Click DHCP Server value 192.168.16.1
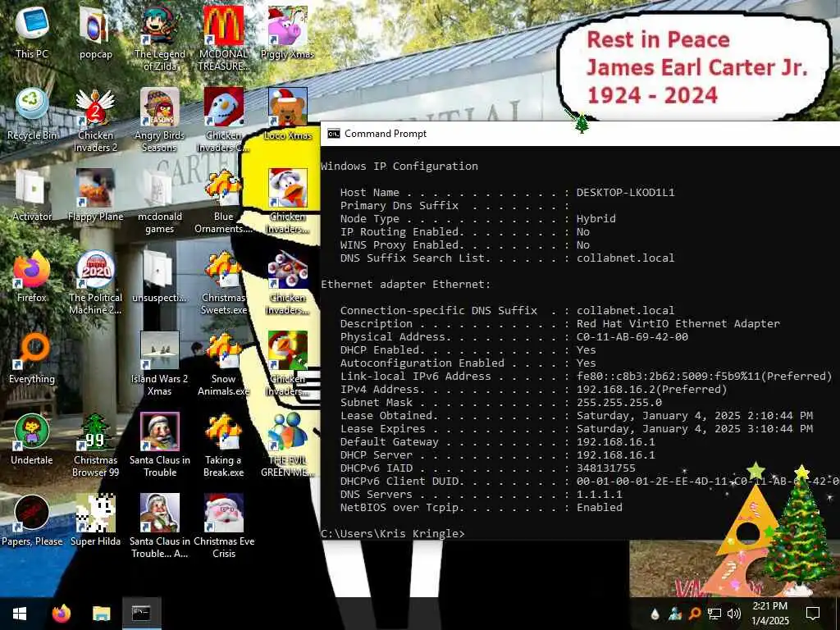Screen dimensions: 840x630 pos(615,454)
